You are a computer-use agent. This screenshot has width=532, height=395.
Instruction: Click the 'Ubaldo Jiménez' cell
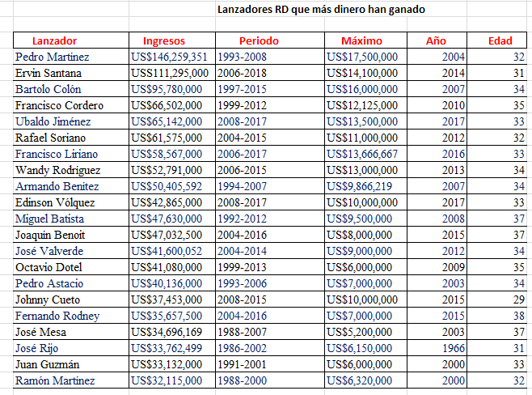click(53, 121)
